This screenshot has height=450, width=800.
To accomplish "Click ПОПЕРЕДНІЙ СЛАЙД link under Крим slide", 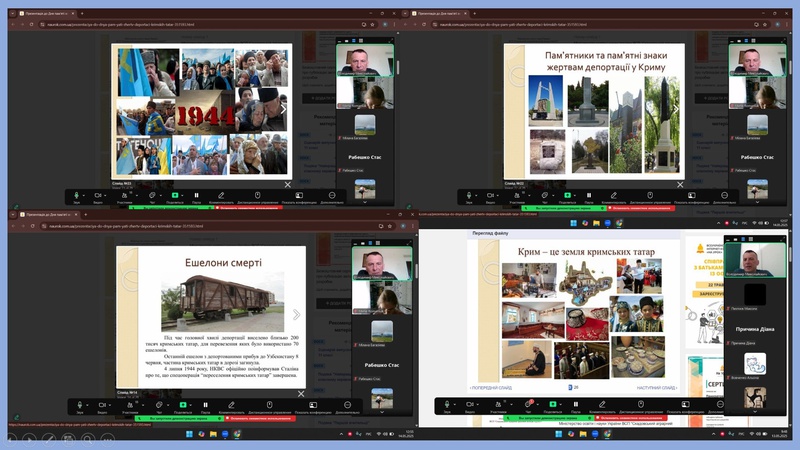I will 490,388.
